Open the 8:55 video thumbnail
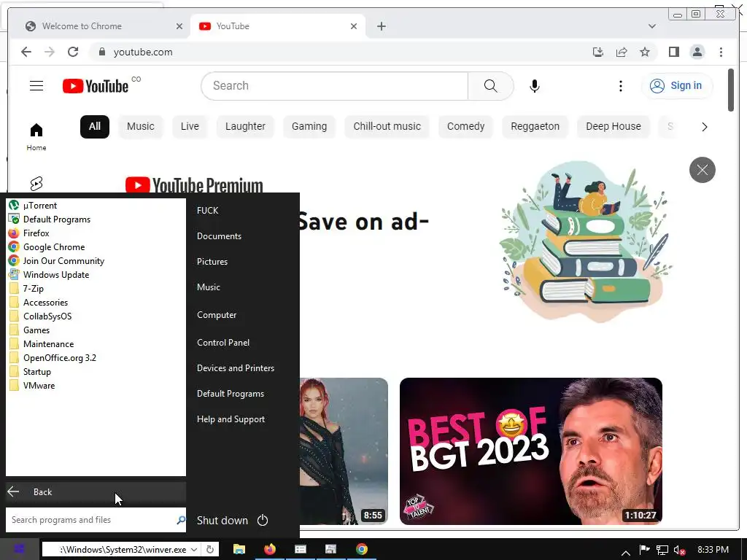The image size is (747, 560). [x=344, y=451]
